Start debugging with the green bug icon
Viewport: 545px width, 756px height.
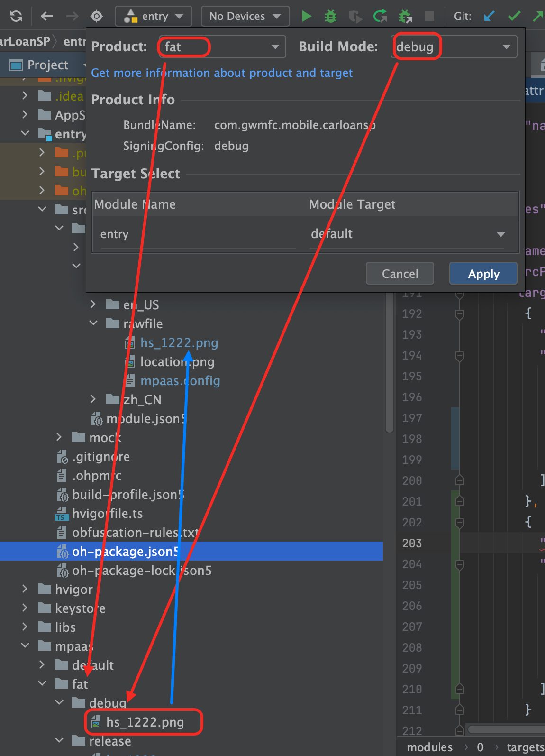(331, 16)
